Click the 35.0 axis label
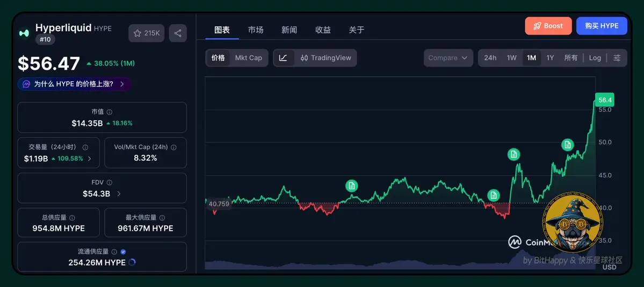644x287 pixels. coord(605,241)
